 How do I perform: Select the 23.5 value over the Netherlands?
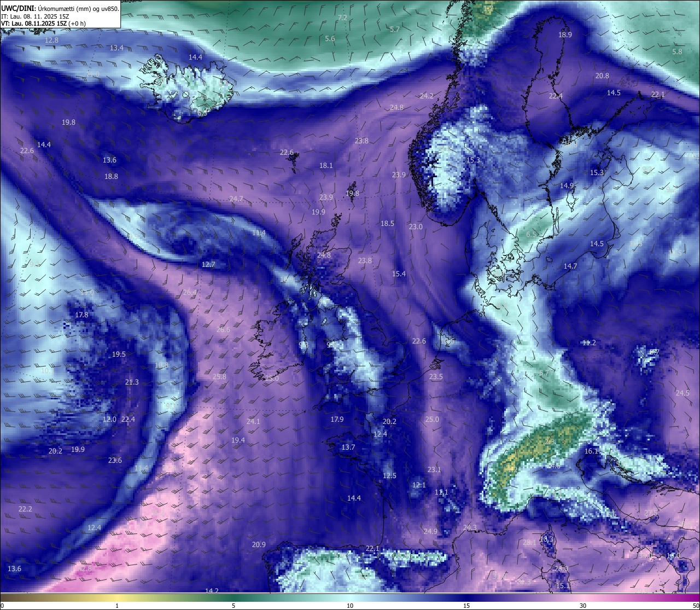pyautogui.click(x=436, y=377)
